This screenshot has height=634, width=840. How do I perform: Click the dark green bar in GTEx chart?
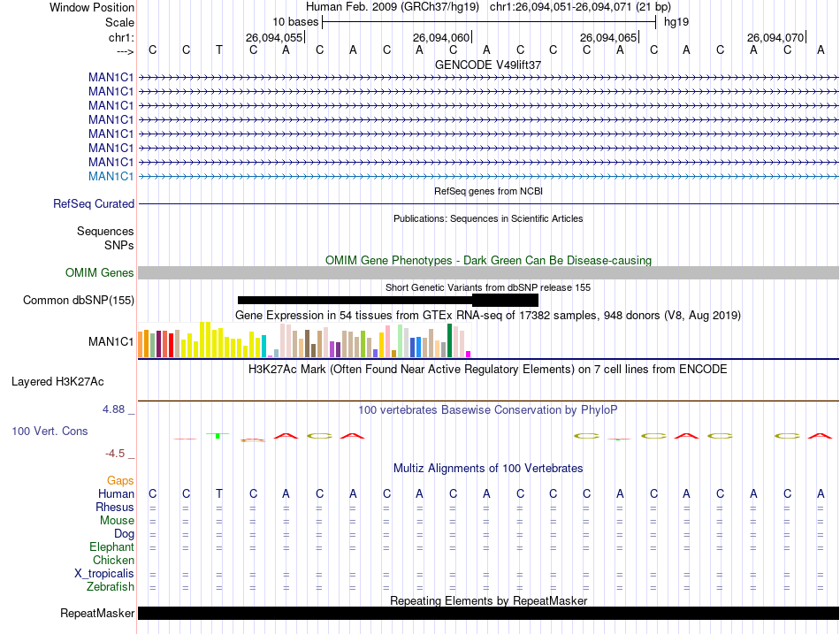coord(449,340)
